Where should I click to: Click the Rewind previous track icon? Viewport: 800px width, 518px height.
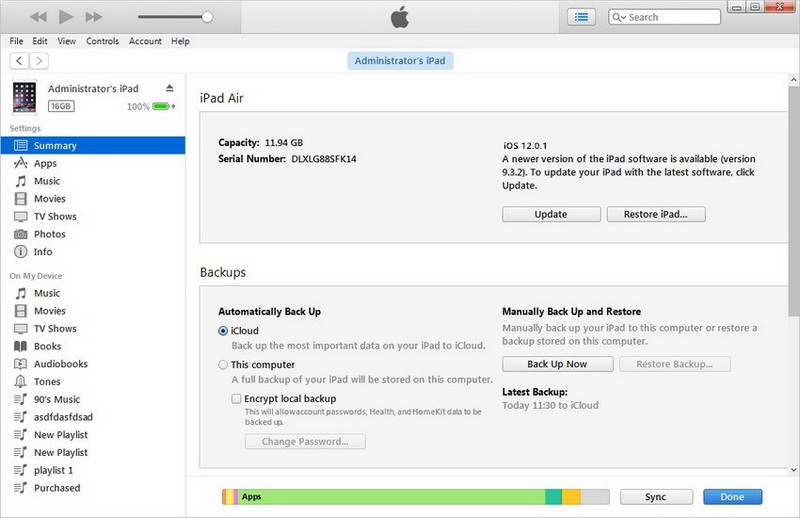38,17
